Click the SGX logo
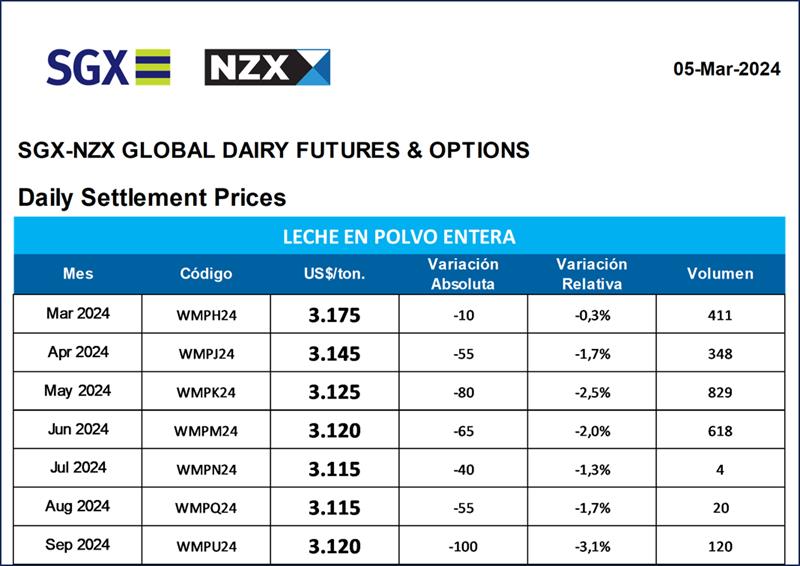This screenshot has width=800, height=566. tap(108, 67)
